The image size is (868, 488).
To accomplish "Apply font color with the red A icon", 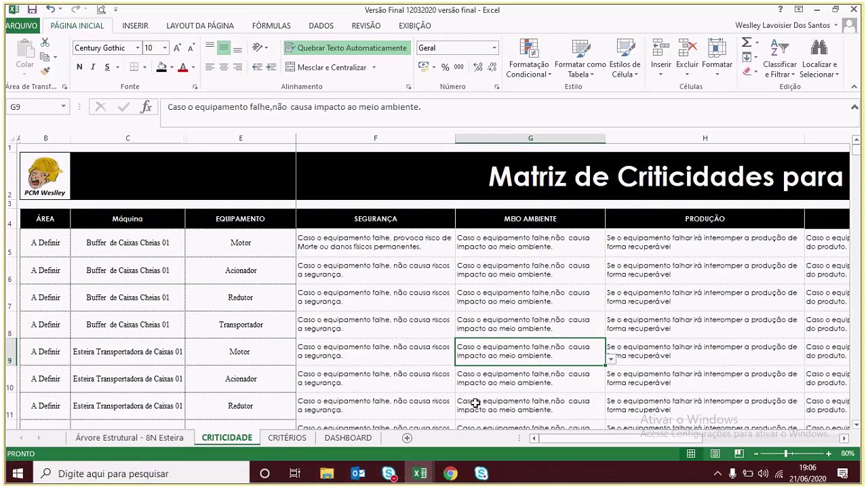I will tap(182, 67).
